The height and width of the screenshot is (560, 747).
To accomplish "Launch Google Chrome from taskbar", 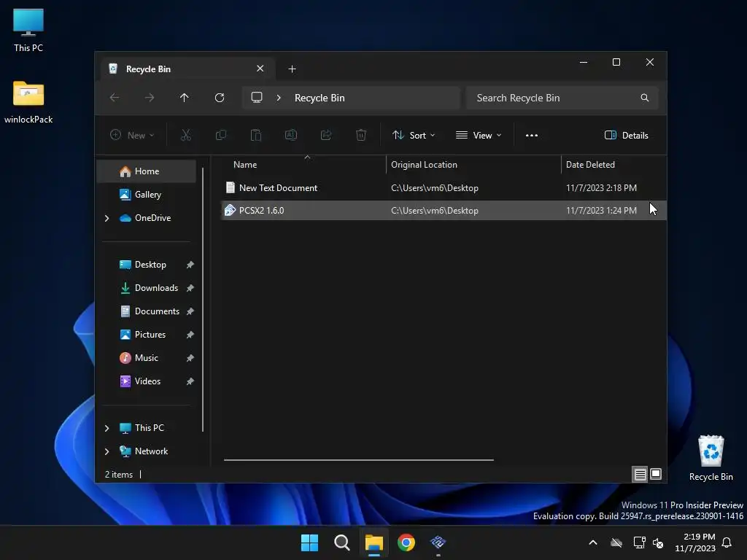I will coord(406,542).
